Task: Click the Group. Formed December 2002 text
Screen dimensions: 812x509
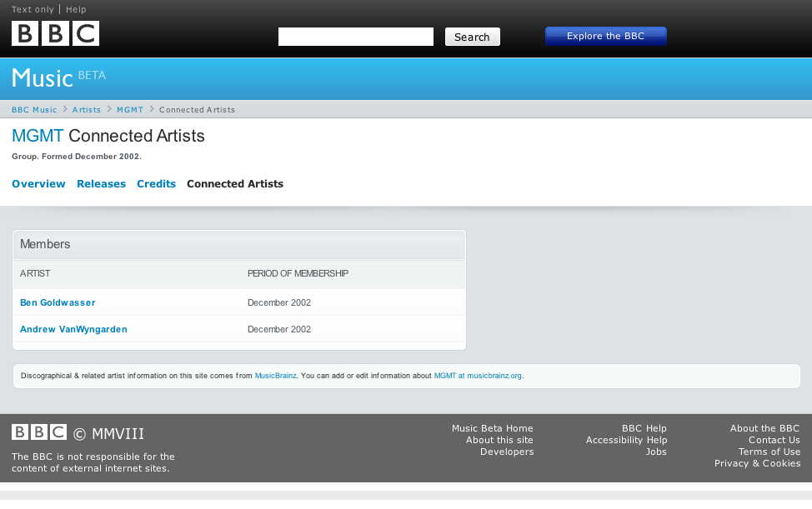Action: (77, 157)
